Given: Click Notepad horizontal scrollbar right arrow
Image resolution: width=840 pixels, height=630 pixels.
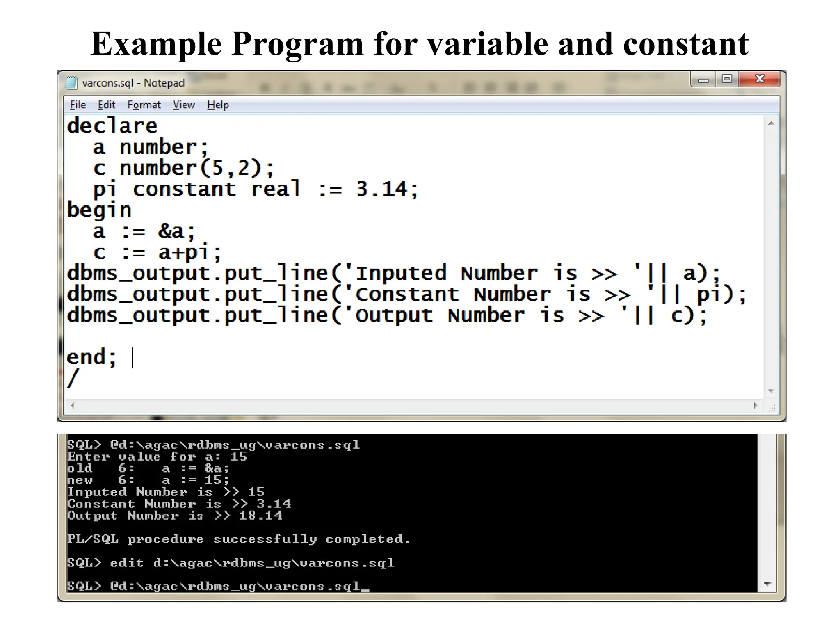Looking at the screenshot, I should click(x=756, y=406).
